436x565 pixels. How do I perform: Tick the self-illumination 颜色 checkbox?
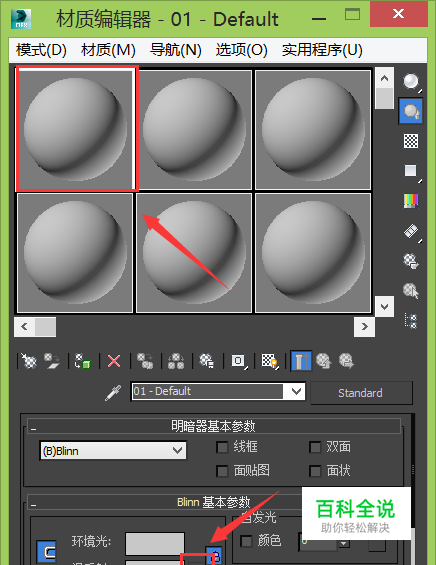point(246,541)
